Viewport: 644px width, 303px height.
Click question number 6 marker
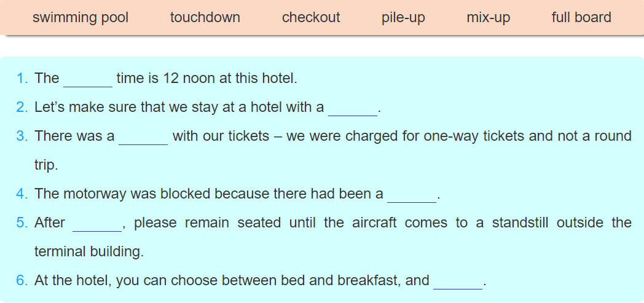pos(22,281)
